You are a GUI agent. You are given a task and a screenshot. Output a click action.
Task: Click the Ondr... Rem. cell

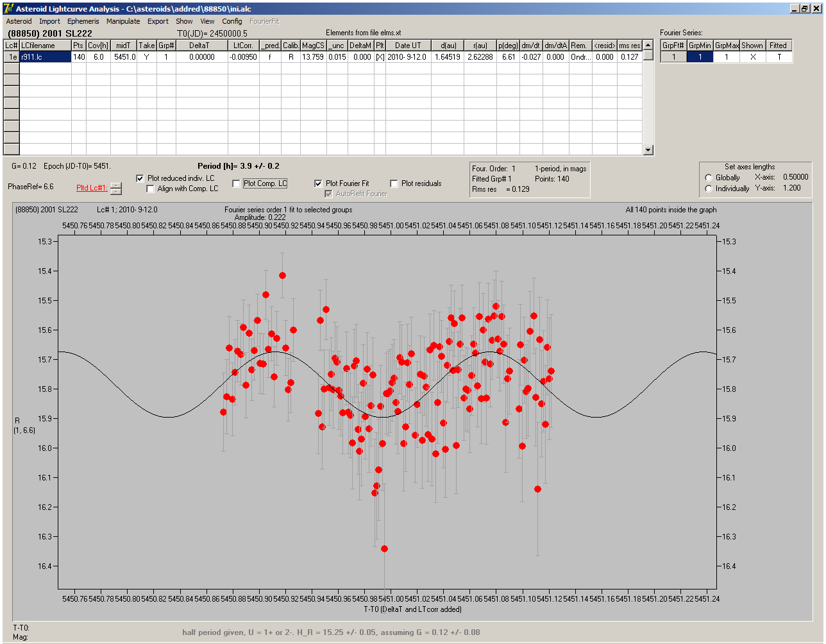579,57
